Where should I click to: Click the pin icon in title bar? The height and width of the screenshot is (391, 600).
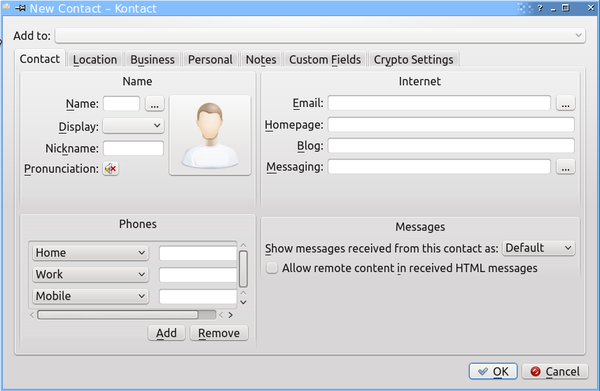20,8
